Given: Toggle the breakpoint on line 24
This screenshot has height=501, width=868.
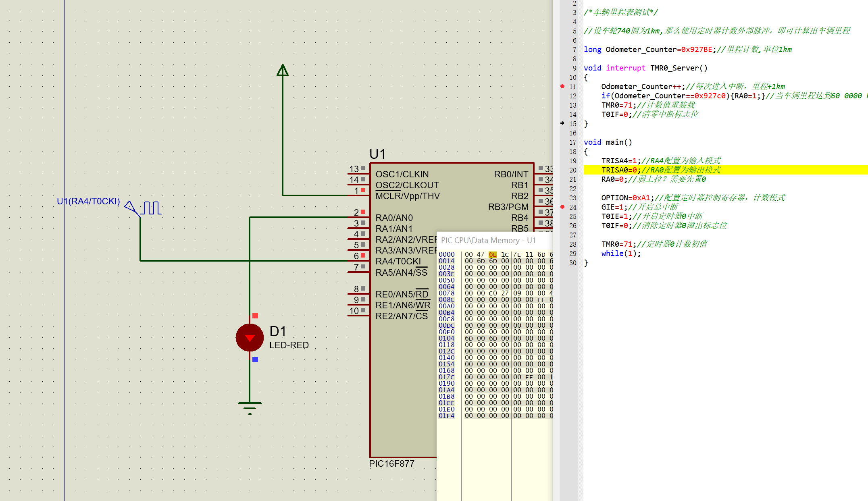Looking at the screenshot, I should [x=562, y=207].
